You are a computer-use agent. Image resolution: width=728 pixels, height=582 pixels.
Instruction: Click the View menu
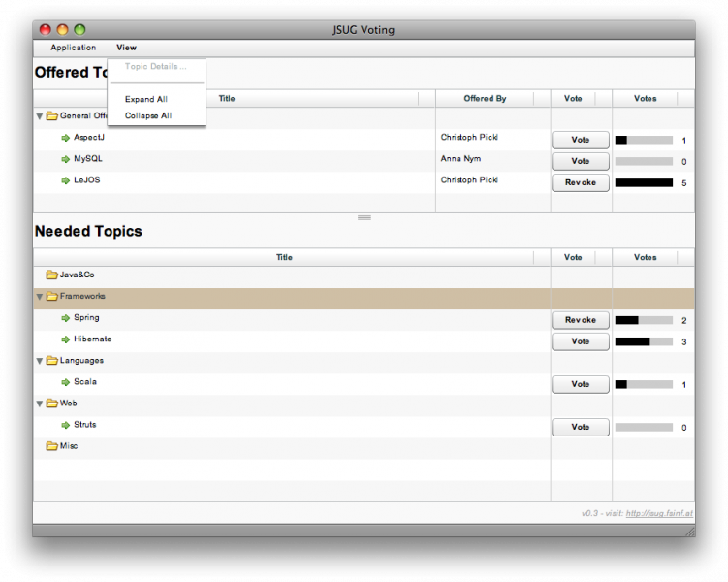click(x=126, y=48)
